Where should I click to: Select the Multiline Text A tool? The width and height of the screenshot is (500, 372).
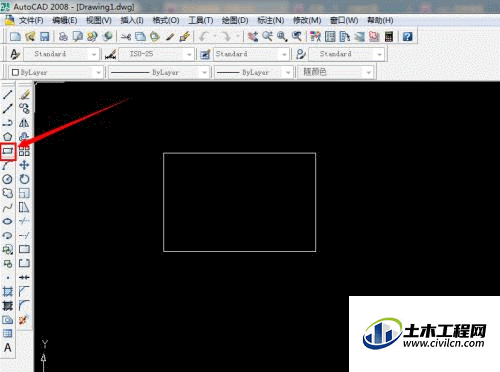8,348
